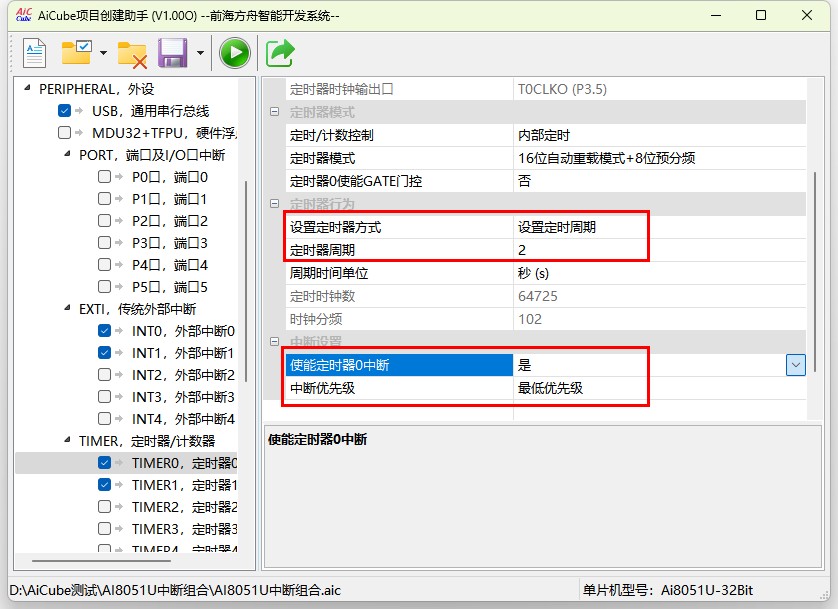This screenshot has width=838, height=609.
Task: Select the TIMER3 tree item label
Action: click(184, 529)
